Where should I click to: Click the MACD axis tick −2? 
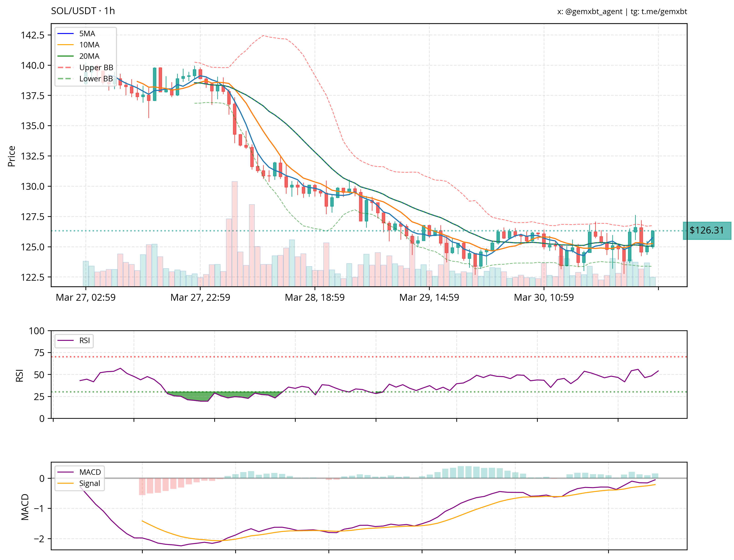coord(39,539)
